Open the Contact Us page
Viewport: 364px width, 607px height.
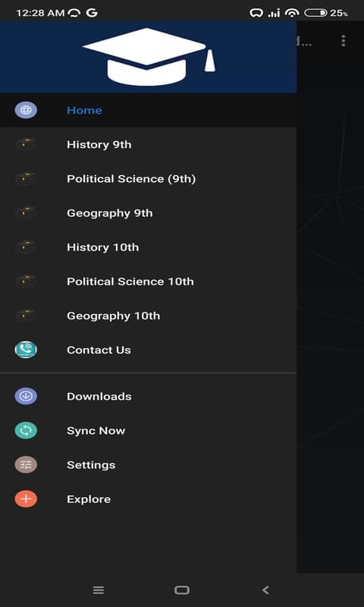click(148, 350)
